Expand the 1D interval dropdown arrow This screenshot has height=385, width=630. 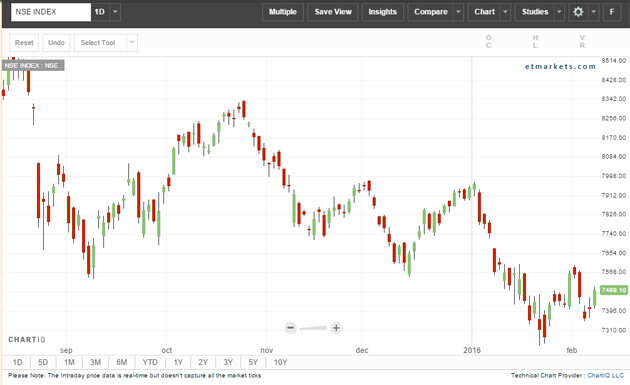(115, 12)
